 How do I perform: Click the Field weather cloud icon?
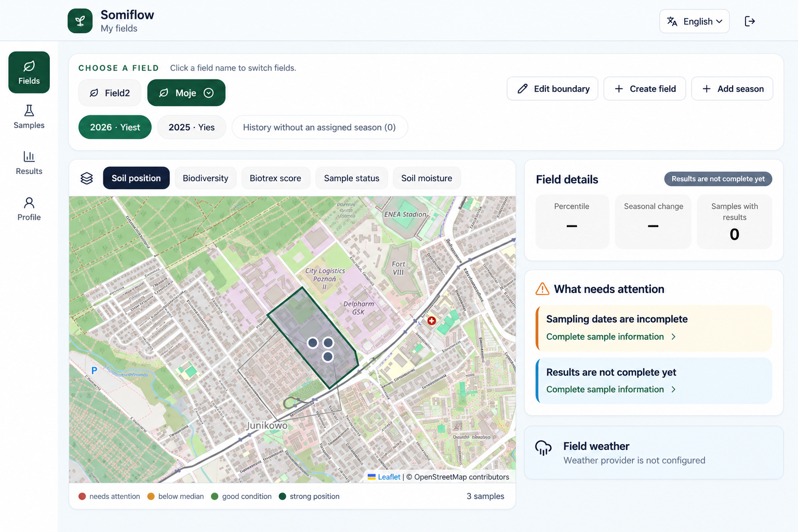[x=543, y=447]
